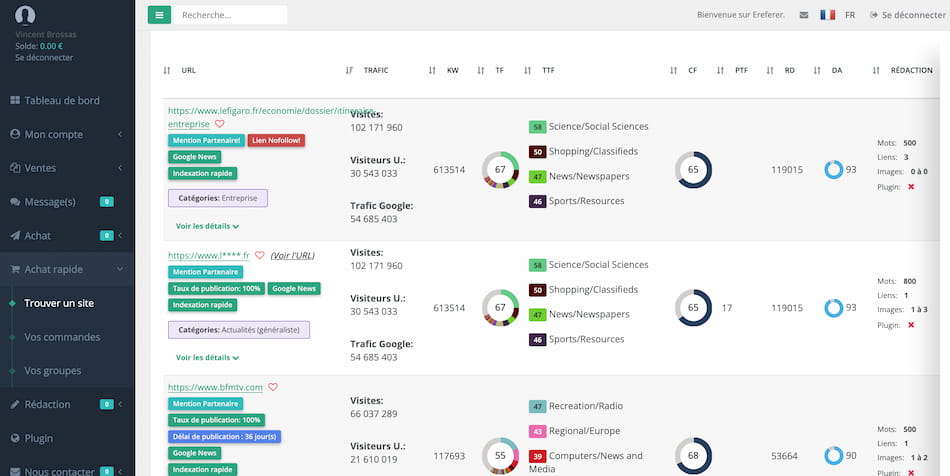Screen dimensions: 950x476
Task: Open the bfmtv.com URL link
Action: [215, 387]
